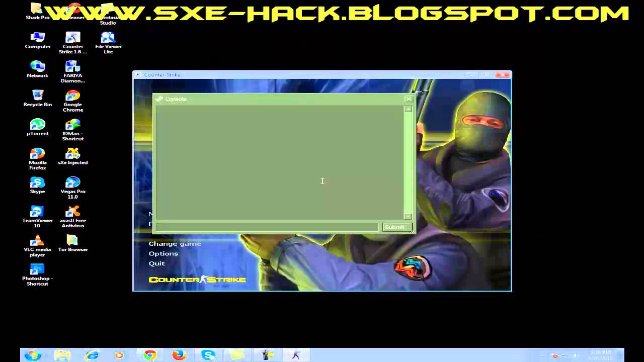Viewport: 644px width, 362px height.
Task: Select the Google Chrome desktop icon
Action: coord(73,101)
